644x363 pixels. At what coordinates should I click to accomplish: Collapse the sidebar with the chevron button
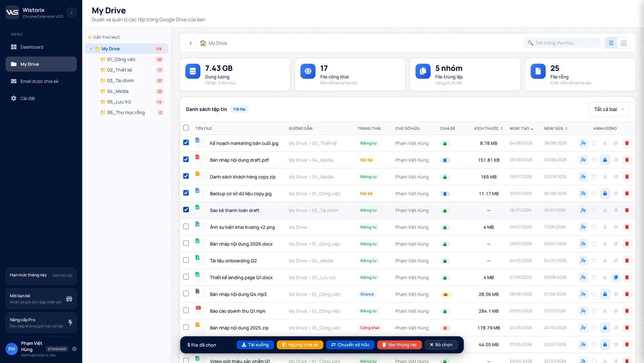(72, 13)
